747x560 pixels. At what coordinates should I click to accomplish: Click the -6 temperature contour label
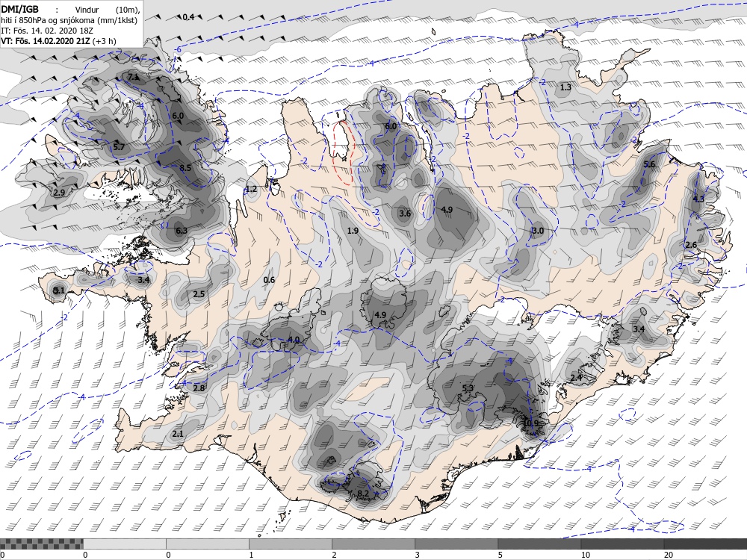tap(179, 50)
